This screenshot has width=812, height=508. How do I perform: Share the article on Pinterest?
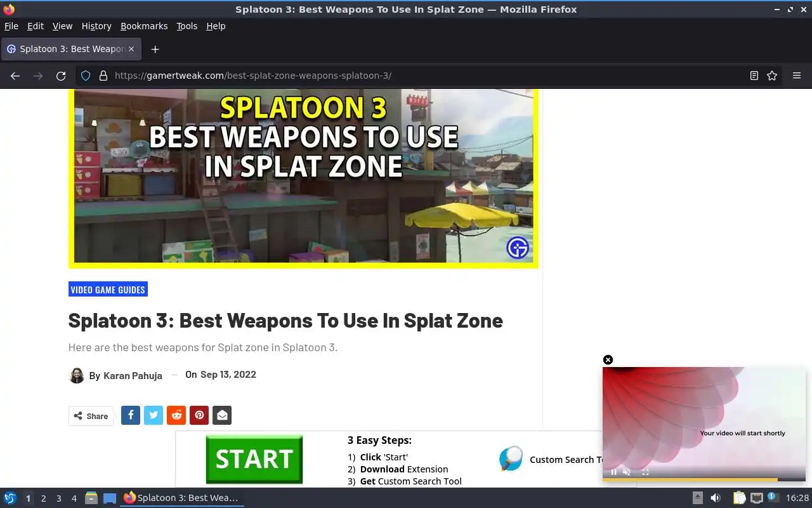pyautogui.click(x=199, y=415)
